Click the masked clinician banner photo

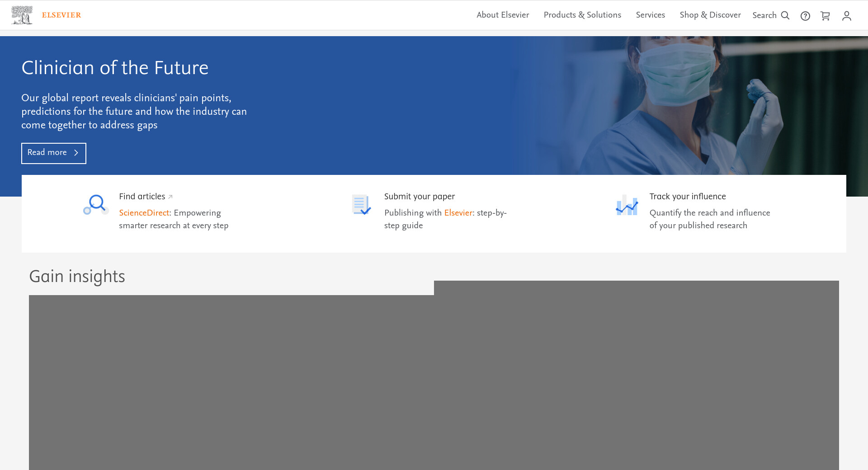pos(692,105)
